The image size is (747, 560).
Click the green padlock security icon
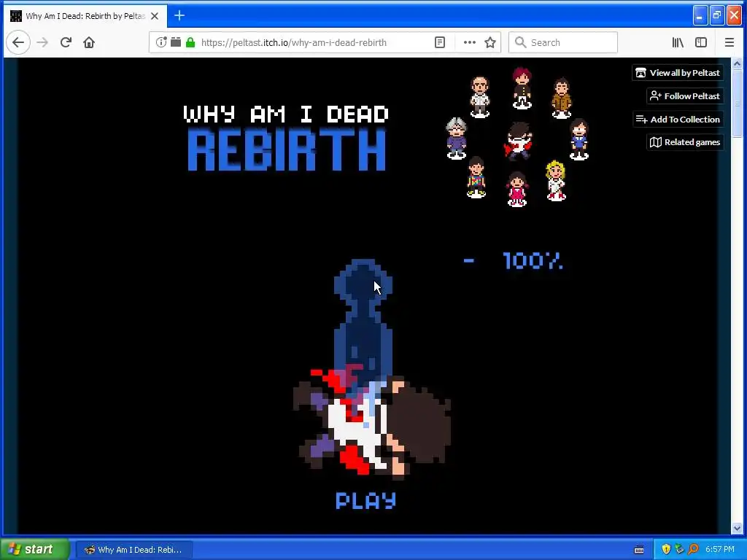pos(190,42)
